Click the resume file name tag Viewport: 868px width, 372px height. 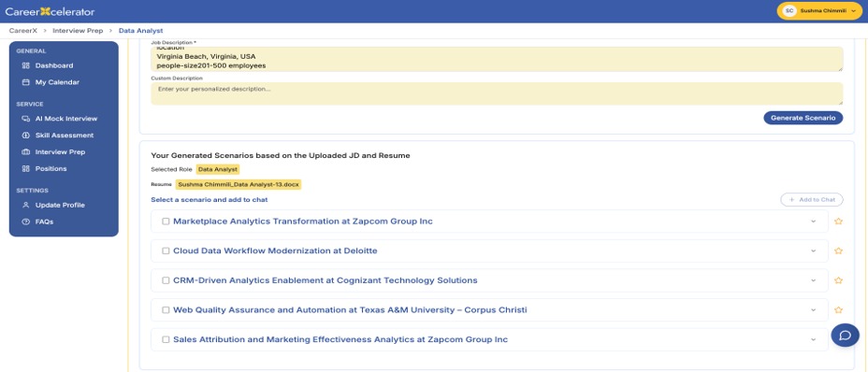[x=239, y=184]
